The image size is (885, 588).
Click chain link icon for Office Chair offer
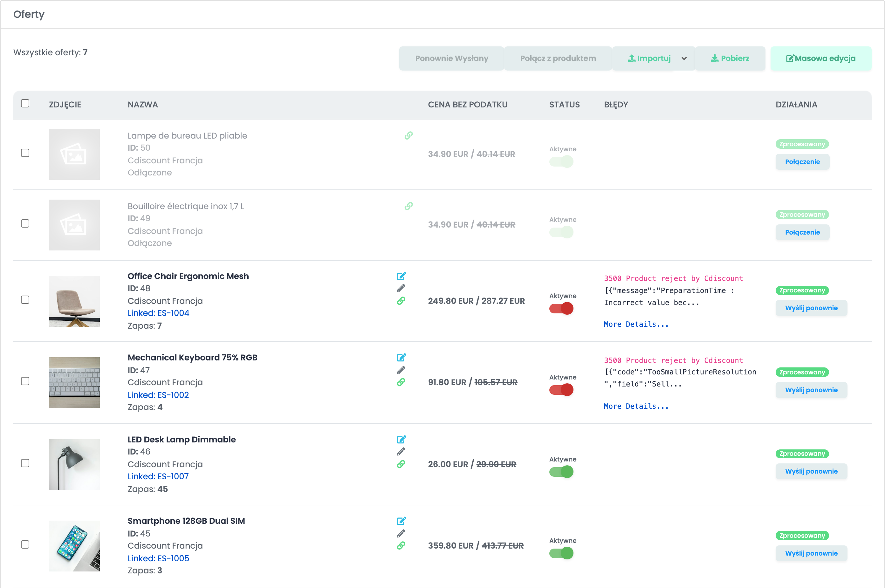tap(401, 301)
